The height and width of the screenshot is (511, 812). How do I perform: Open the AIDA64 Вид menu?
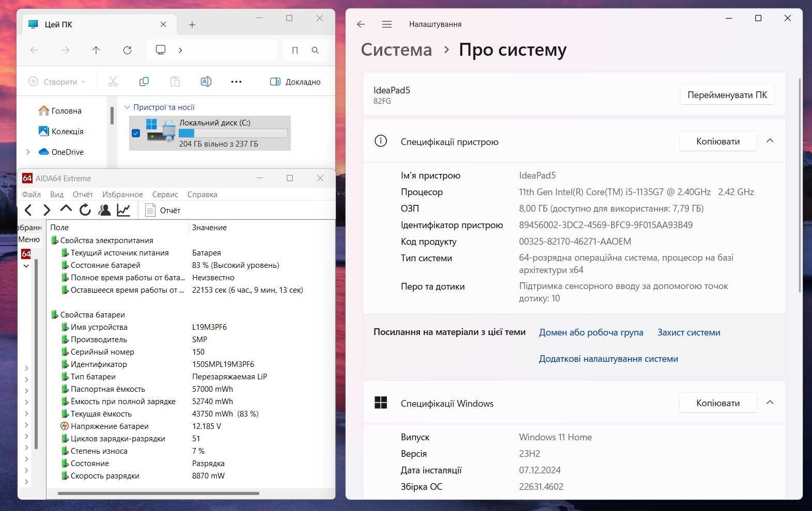[x=57, y=195]
